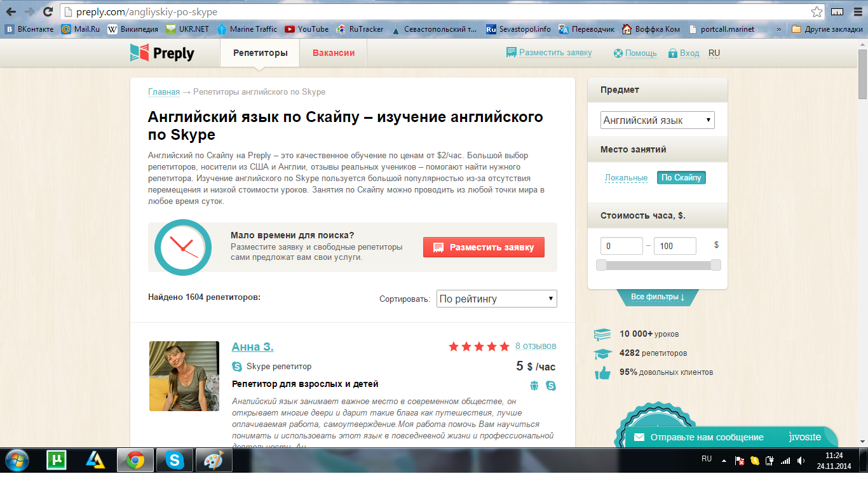Click Анна З. profile photo

(x=184, y=376)
